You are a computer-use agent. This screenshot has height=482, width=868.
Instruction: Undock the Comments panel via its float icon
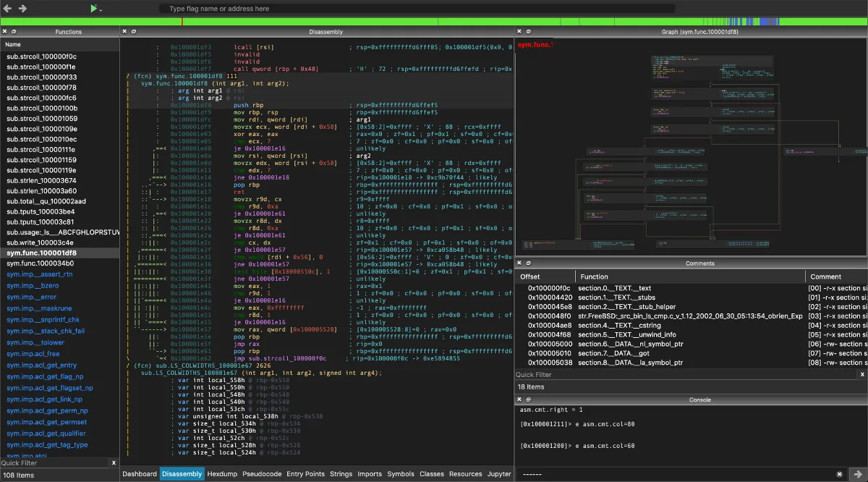528,263
